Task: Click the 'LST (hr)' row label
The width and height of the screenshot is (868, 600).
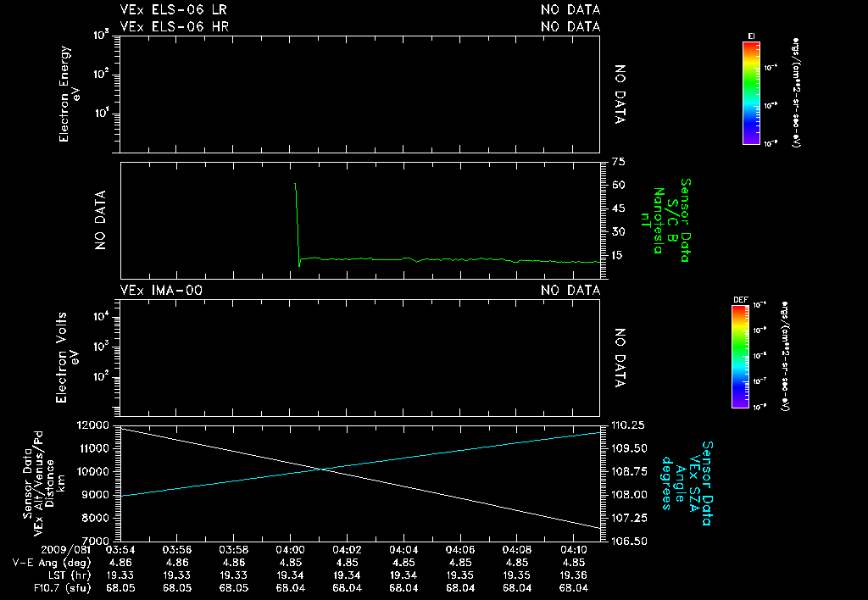Action: pos(68,575)
